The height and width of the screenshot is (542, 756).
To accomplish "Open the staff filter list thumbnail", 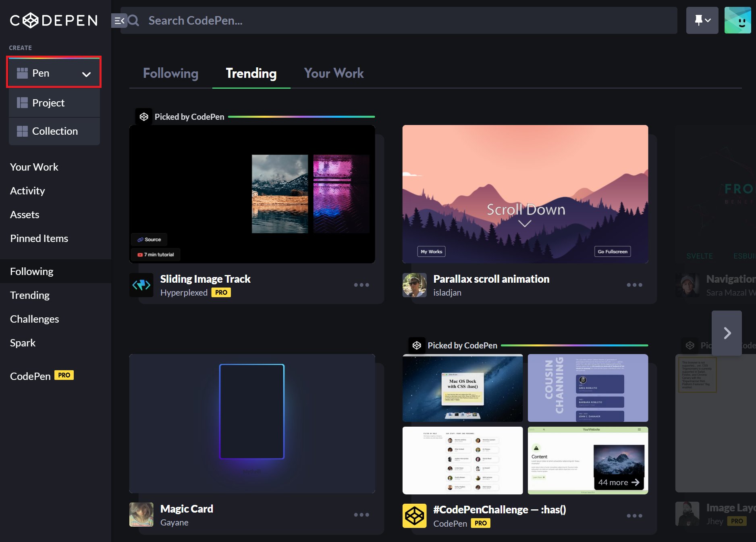I will [x=463, y=461].
